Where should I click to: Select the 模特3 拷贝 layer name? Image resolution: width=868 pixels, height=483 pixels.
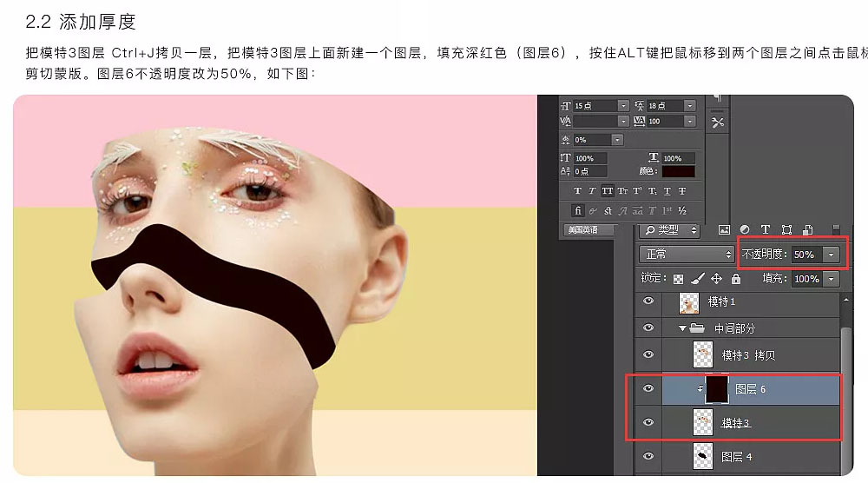(x=748, y=355)
